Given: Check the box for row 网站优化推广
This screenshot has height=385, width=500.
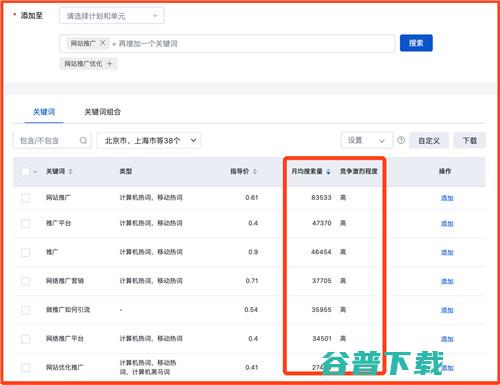Looking at the screenshot, I should (x=25, y=368).
